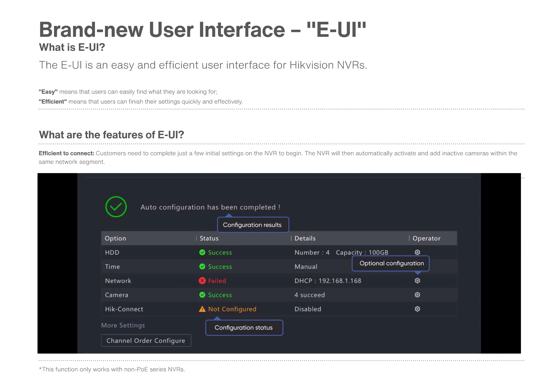This screenshot has width=554, height=392.
Task: Select the Details column header
Action: point(305,238)
